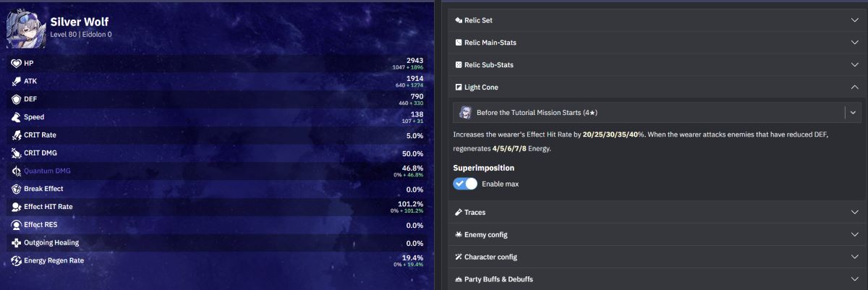868x290 pixels.
Task: Click the Silver Wolf character portrait
Action: (x=27, y=27)
